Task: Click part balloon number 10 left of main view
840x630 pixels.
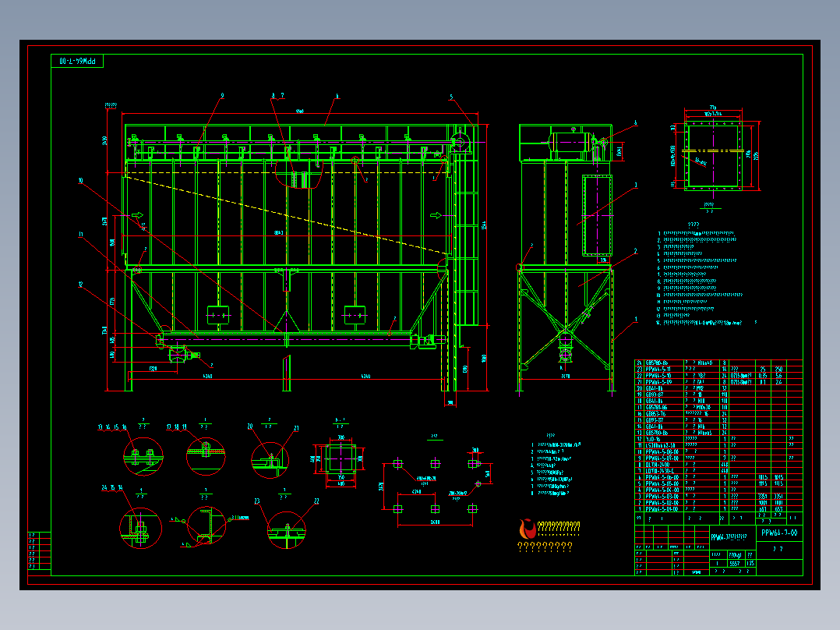Action: 80,181
